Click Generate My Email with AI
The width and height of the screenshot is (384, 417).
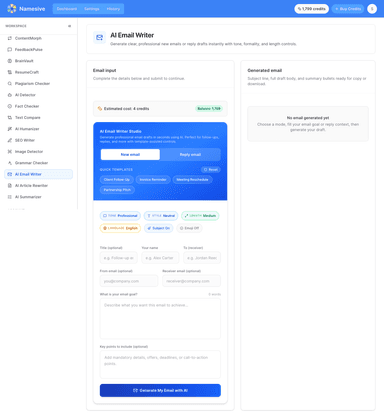pyautogui.click(x=160, y=390)
